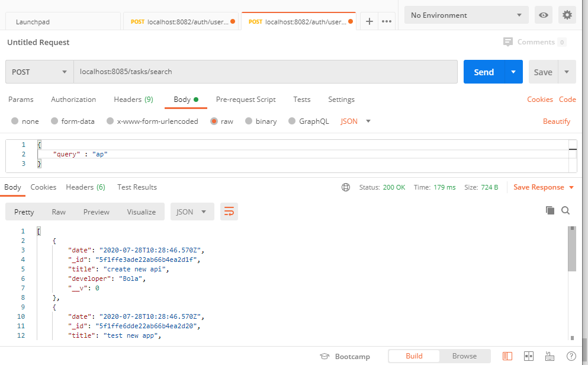Click the blue Send button
588x365 pixels.
click(x=484, y=72)
